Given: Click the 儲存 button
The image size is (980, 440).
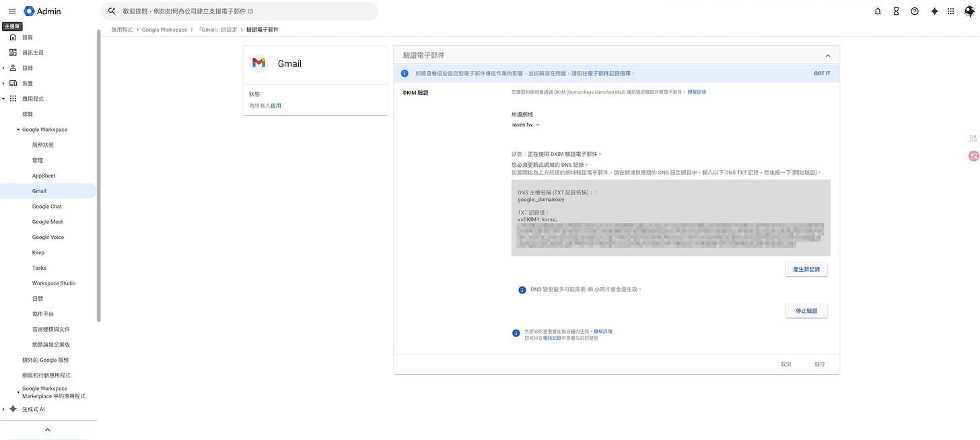Looking at the screenshot, I should (819, 364).
